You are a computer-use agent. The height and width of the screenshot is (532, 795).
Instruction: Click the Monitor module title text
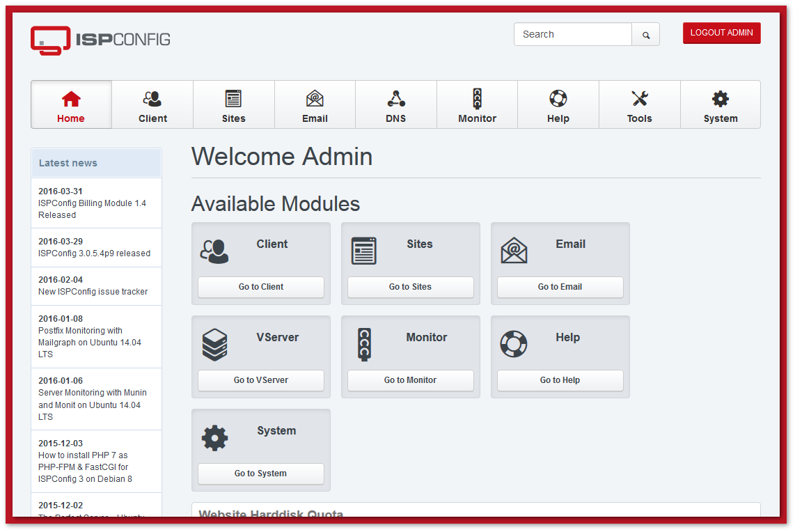pyautogui.click(x=427, y=338)
